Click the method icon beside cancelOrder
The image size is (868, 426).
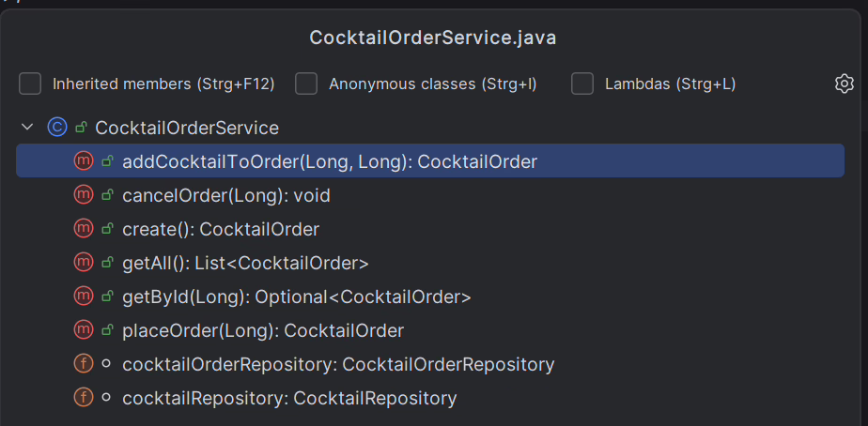[83, 195]
